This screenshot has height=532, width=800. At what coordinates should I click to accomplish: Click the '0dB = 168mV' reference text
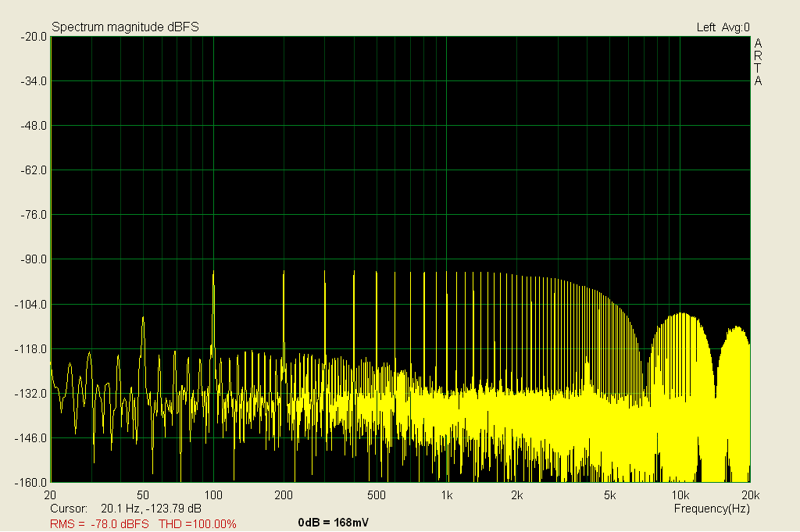[333, 523]
